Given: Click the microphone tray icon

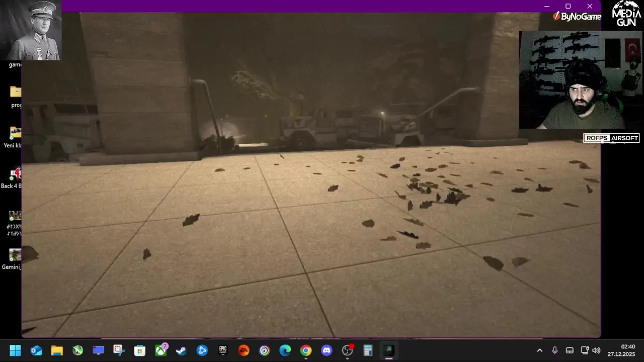Looking at the screenshot, I should click(554, 350).
